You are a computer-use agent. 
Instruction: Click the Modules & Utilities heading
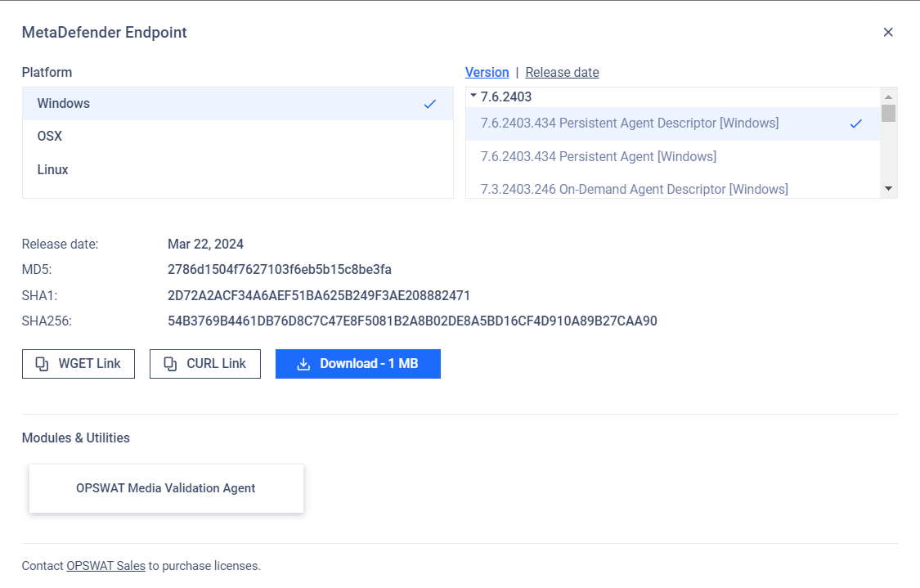(x=76, y=438)
